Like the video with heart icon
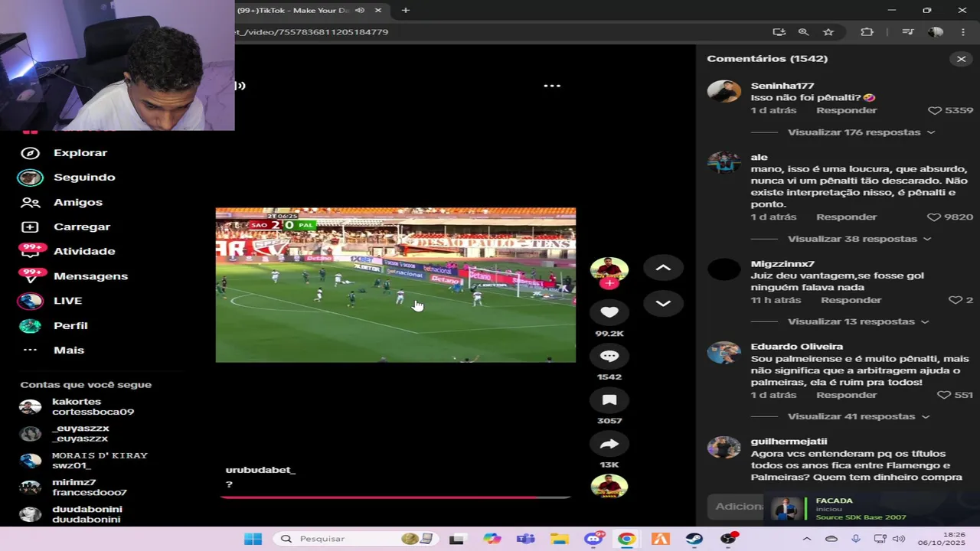Screen dimensions: 980x551 click(x=609, y=312)
